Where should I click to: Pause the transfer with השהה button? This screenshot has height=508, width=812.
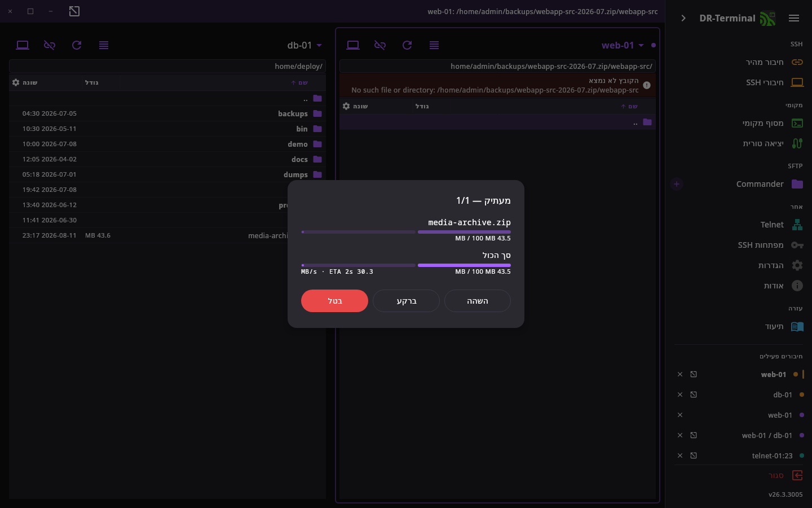pos(478,301)
